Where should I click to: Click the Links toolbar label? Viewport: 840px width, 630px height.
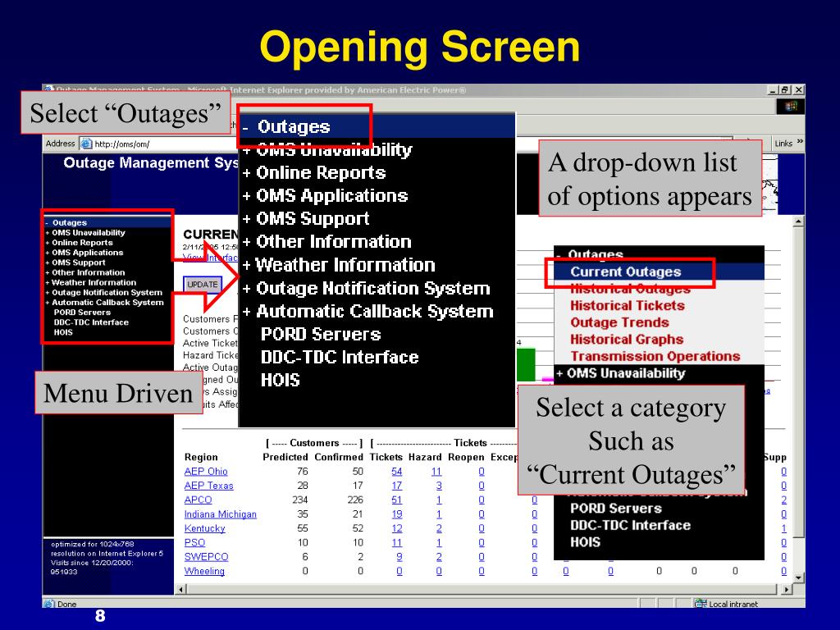click(783, 144)
